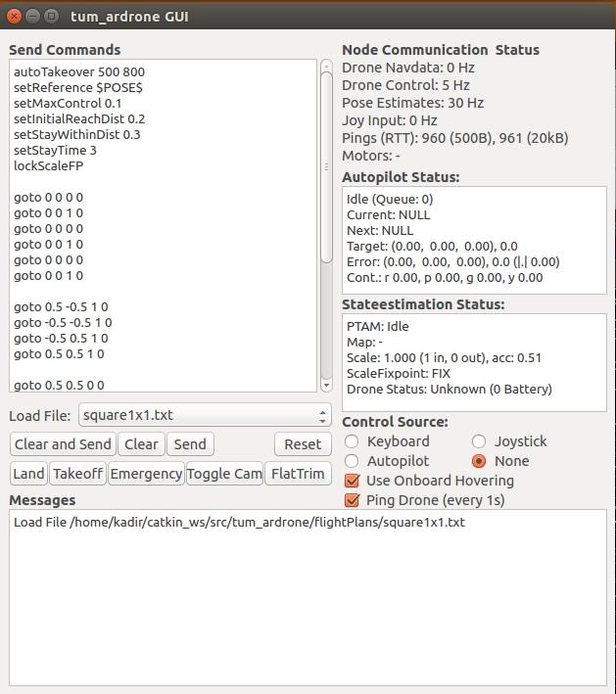Select the Joystick control source

click(479, 441)
